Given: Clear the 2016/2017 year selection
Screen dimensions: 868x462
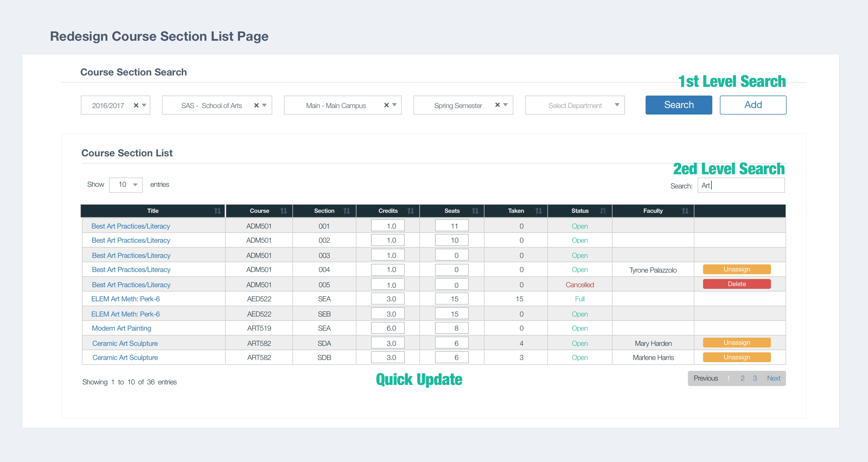Looking at the screenshot, I should tap(136, 105).
